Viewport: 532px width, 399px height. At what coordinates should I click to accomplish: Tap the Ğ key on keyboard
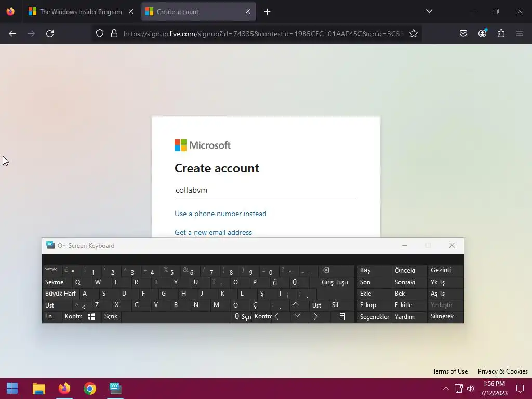[x=279, y=282]
